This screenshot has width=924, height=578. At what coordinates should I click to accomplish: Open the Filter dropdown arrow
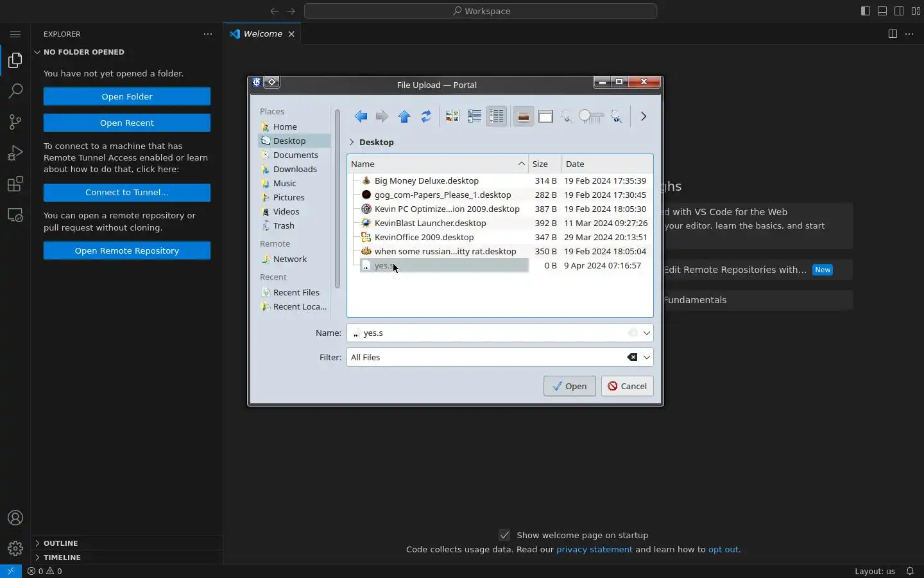click(x=647, y=357)
